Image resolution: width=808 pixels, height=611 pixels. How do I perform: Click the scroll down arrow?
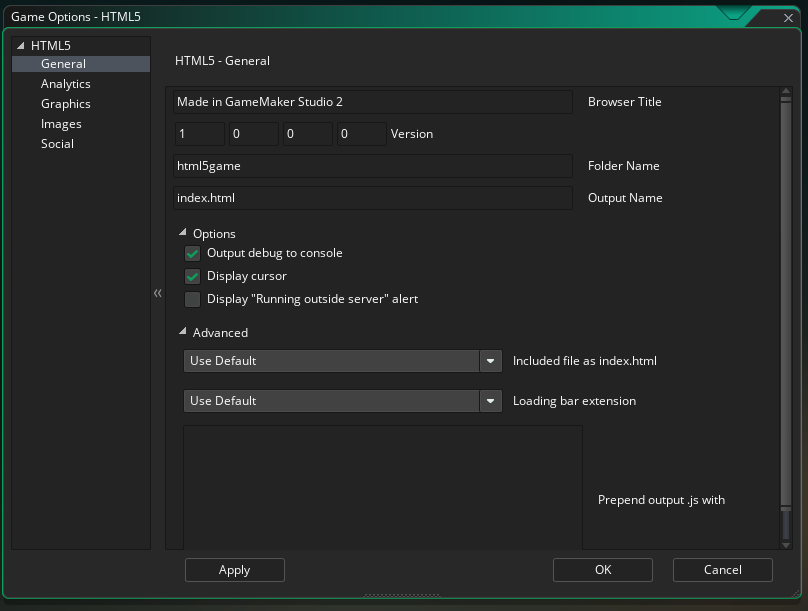click(786, 545)
